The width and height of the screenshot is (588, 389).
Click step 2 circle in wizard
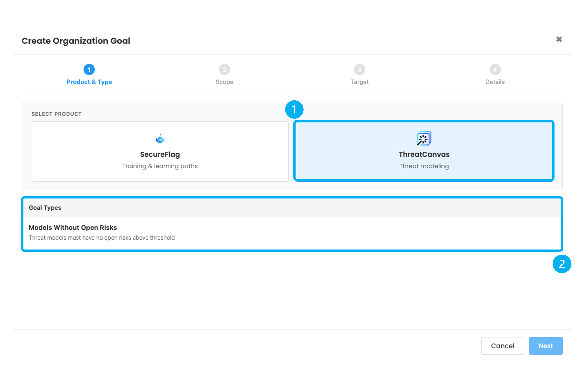click(224, 70)
